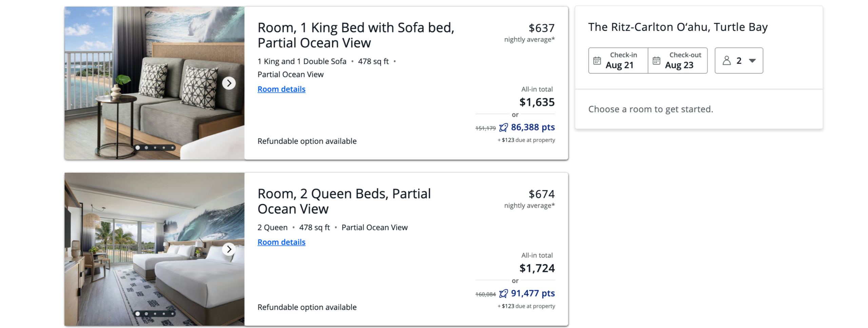Expand the guest count dropdown arrow
The image size is (868, 328).
pyautogui.click(x=752, y=61)
